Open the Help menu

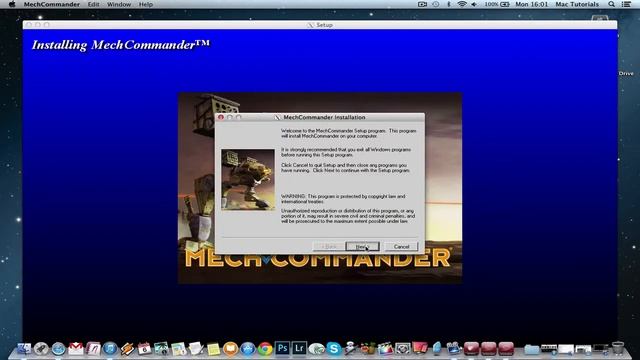(x=146, y=4)
